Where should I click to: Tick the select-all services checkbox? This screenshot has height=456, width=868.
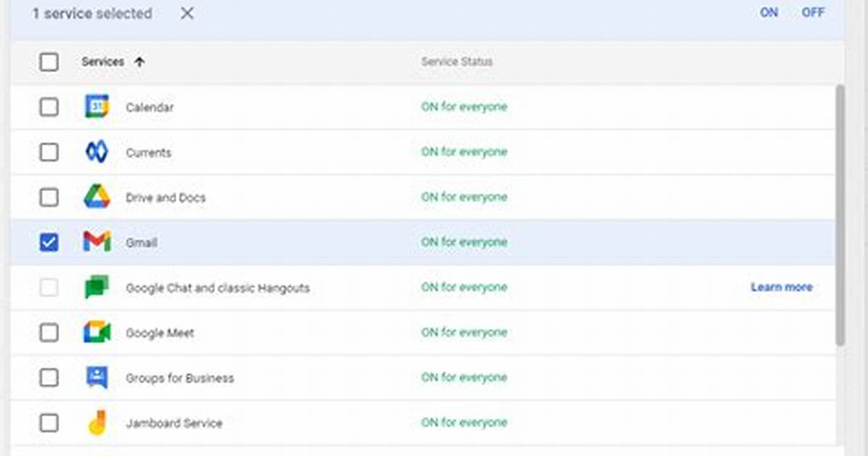[49, 62]
